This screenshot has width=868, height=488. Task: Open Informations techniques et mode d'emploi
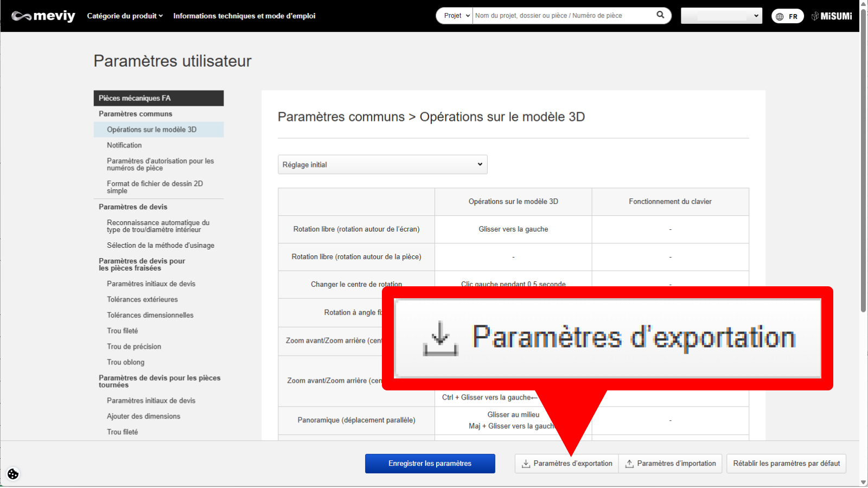click(x=244, y=16)
